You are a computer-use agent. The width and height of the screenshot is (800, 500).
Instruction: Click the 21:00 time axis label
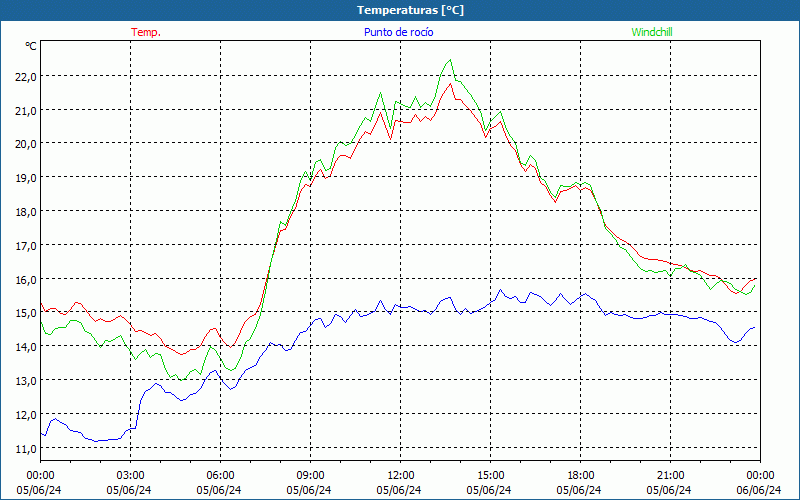pyautogui.click(x=670, y=476)
